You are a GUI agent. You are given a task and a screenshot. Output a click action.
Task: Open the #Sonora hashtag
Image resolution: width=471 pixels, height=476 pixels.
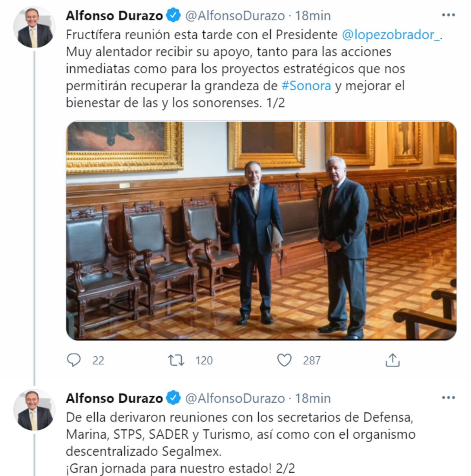click(307, 86)
